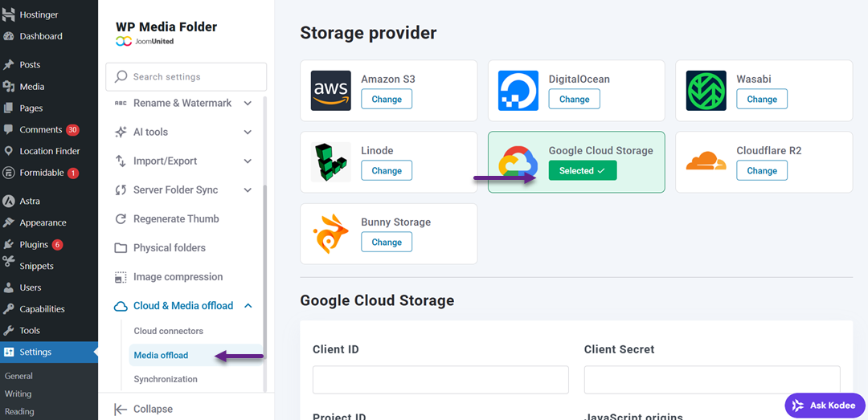Expand the Rename & Watermark section
This screenshot has width=868, height=420.
coord(248,104)
